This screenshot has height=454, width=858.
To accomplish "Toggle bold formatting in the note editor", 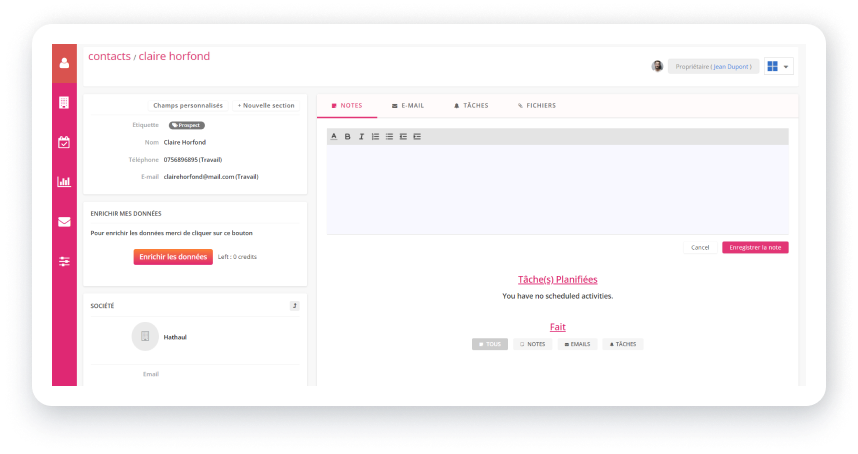I will tap(347, 136).
